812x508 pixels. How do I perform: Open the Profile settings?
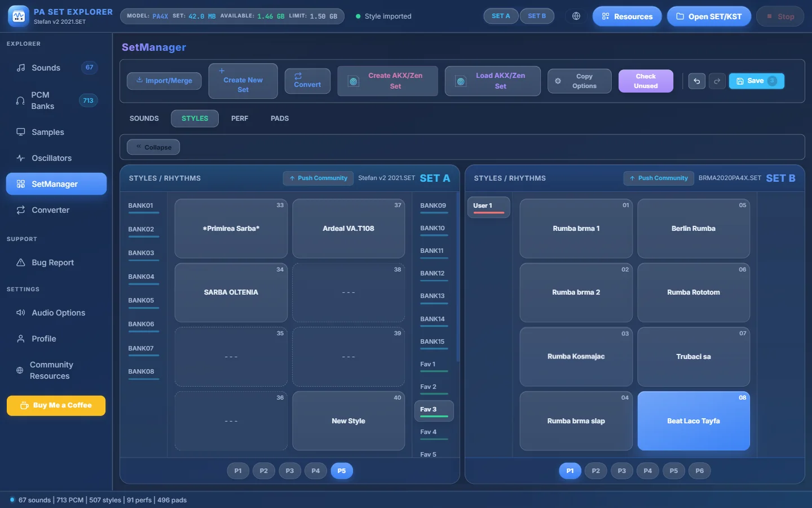tap(56, 339)
